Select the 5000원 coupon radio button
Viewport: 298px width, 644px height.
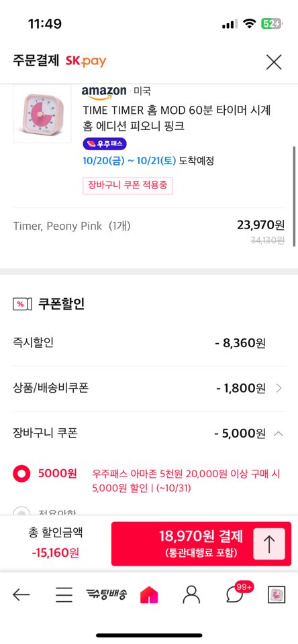21,474
